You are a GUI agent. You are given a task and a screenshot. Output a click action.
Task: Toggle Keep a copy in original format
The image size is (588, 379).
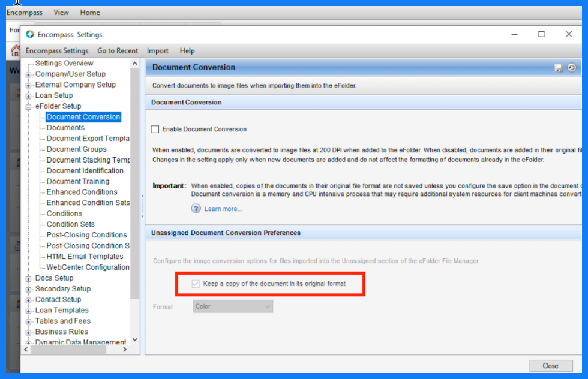(196, 284)
